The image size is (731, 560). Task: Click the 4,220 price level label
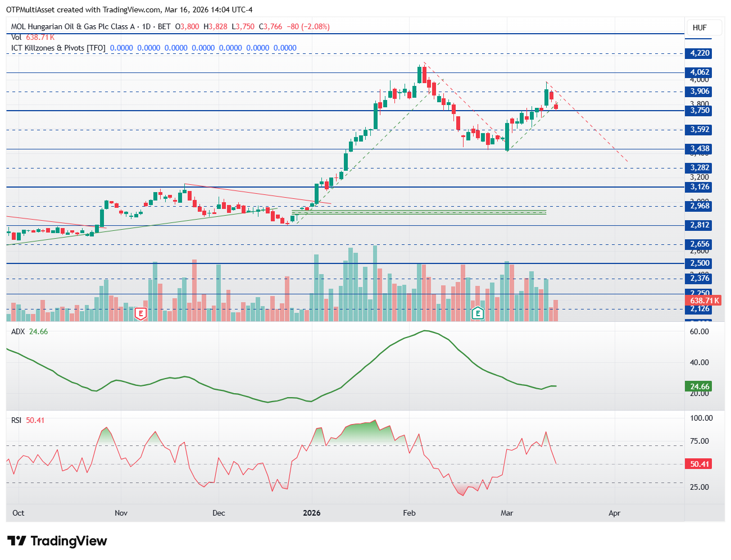[x=700, y=53]
